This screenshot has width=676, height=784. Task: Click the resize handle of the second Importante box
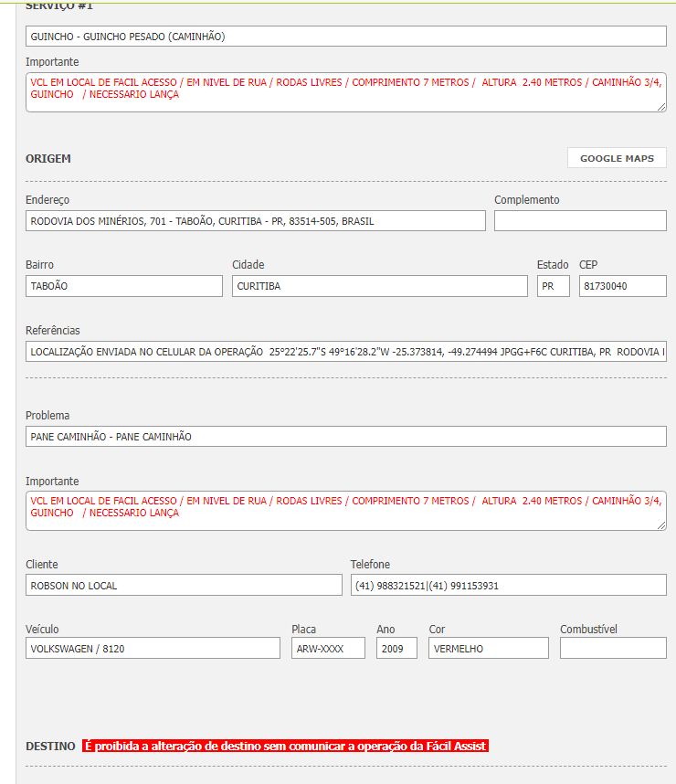[x=661, y=525]
